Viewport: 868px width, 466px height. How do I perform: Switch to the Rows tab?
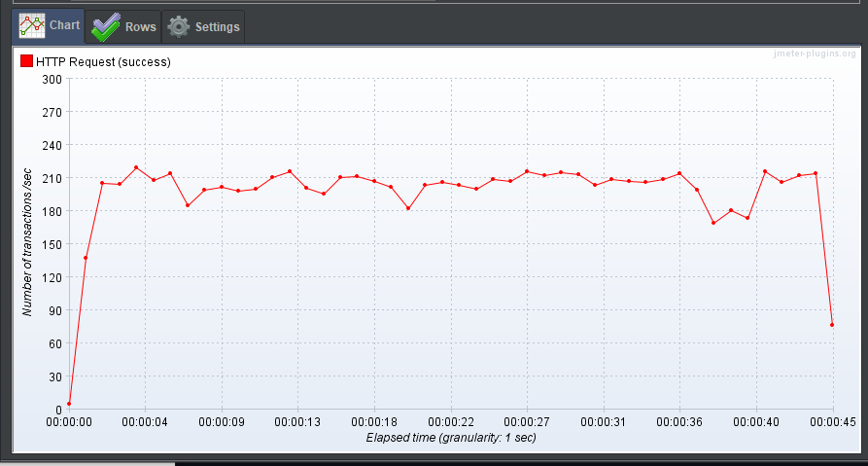point(122,26)
